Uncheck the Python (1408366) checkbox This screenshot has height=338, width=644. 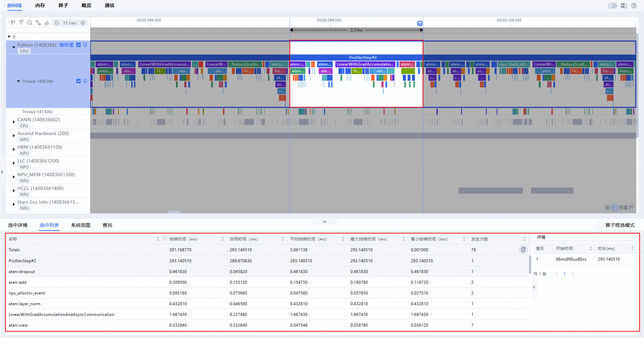(x=78, y=45)
